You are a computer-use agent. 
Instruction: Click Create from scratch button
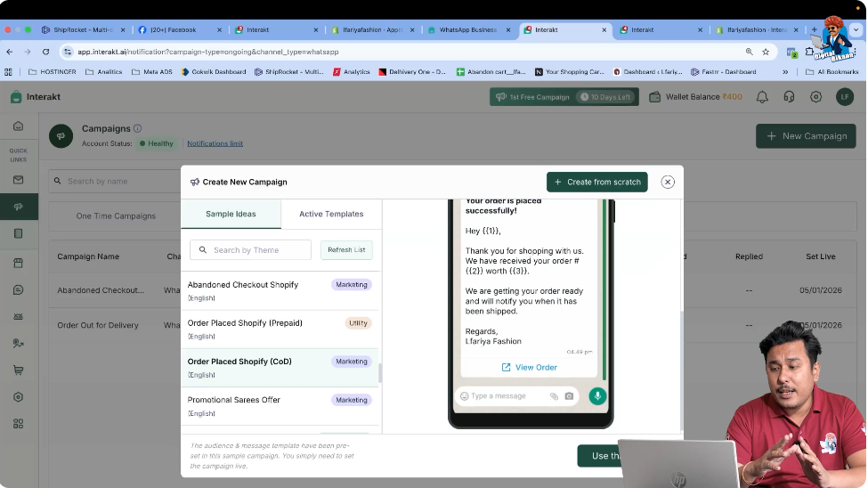pyautogui.click(x=596, y=183)
